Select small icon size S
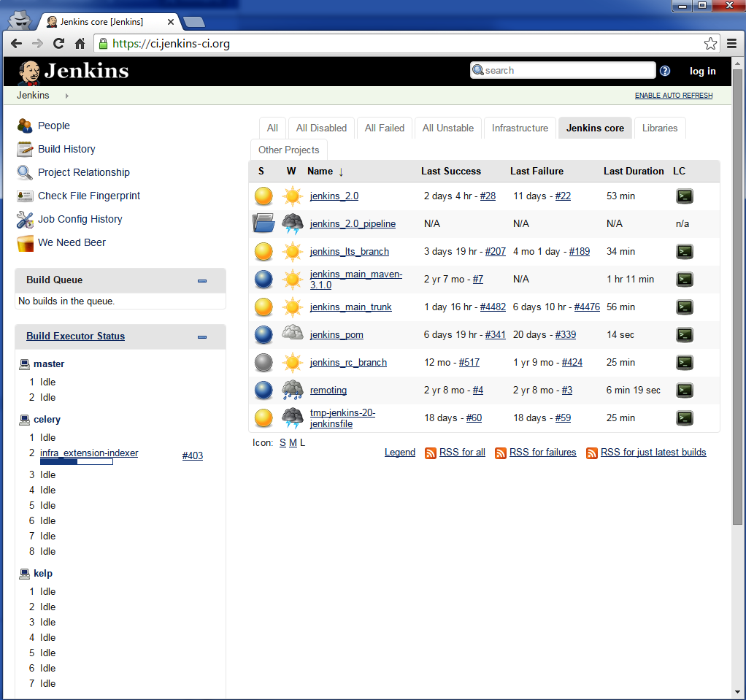The width and height of the screenshot is (746, 700). click(282, 442)
